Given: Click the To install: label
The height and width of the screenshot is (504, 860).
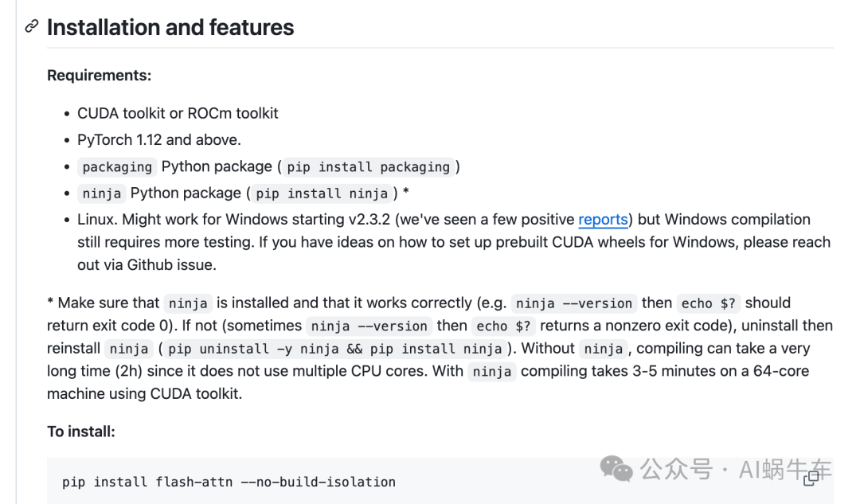Looking at the screenshot, I should coord(81,432).
